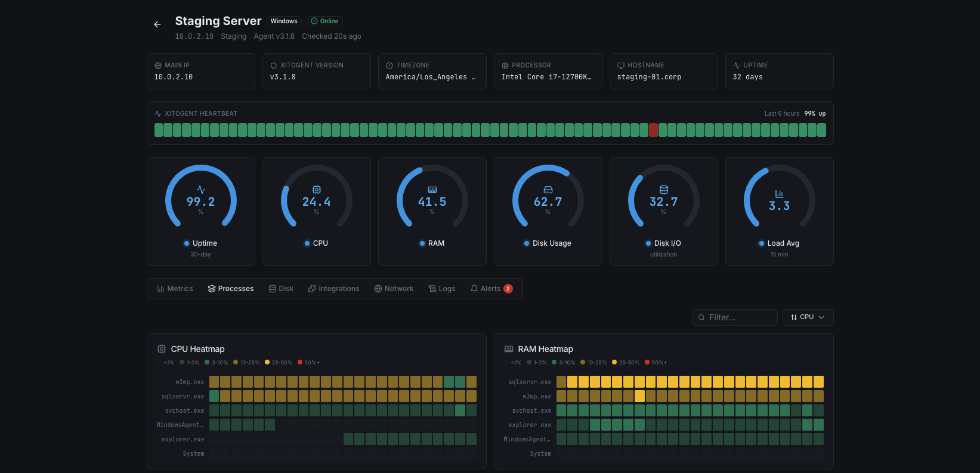Click the Load Avg chart icon

click(779, 194)
